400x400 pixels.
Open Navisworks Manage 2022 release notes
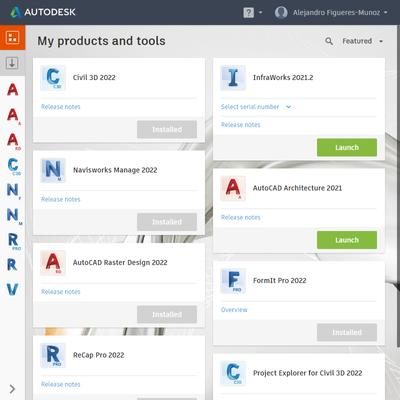point(61,199)
